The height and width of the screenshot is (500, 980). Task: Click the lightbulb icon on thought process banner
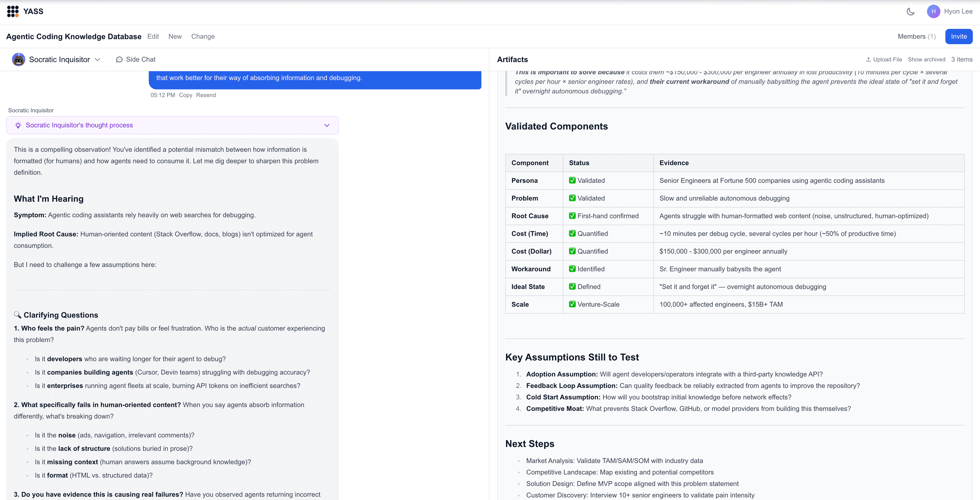pos(18,125)
